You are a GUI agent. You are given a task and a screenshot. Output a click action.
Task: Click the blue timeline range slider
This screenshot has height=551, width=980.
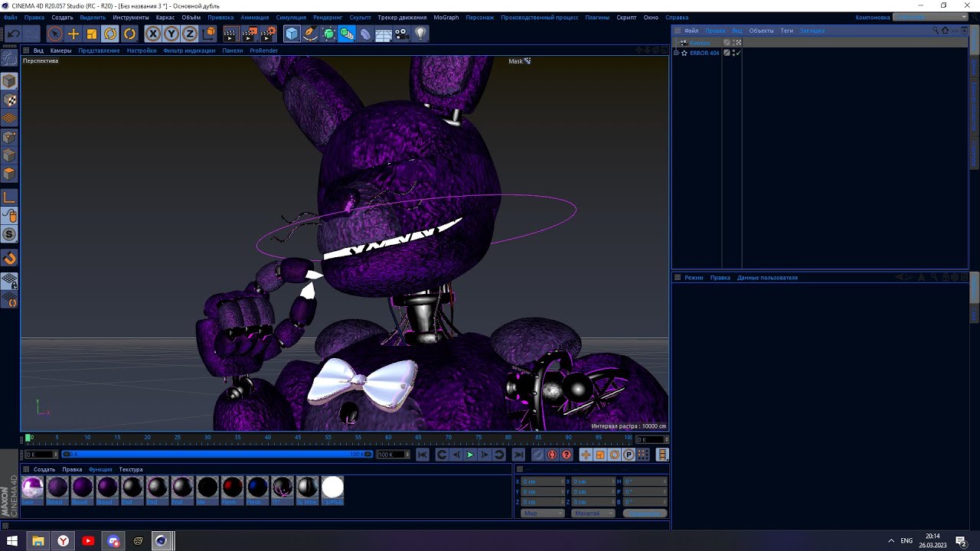click(x=217, y=454)
